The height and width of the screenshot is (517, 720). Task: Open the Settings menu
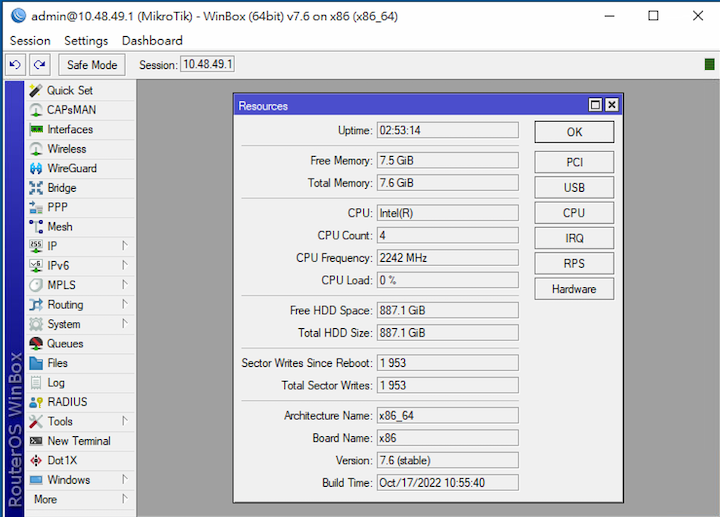click(x=86, y=41)
